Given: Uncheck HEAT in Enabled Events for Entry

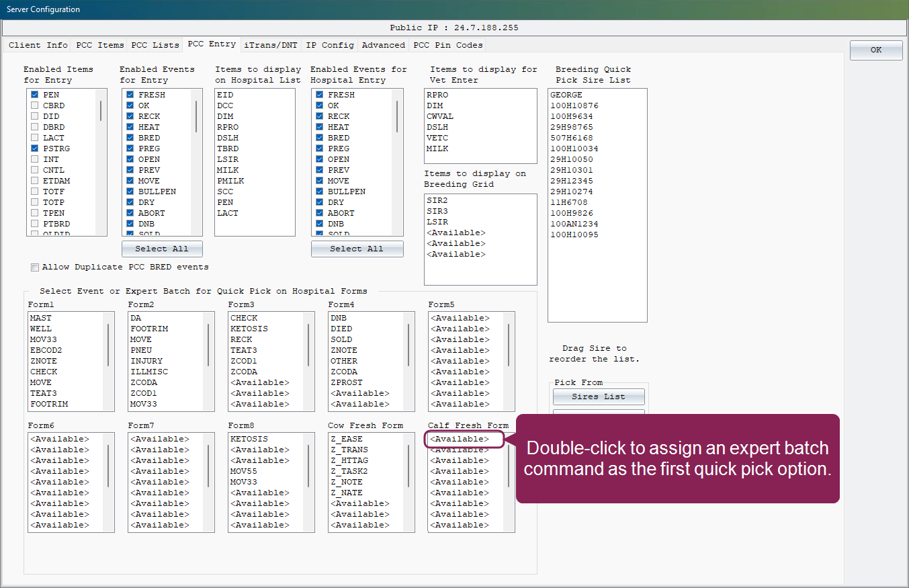Looking at the screenshot, I should tap(130, 127).
